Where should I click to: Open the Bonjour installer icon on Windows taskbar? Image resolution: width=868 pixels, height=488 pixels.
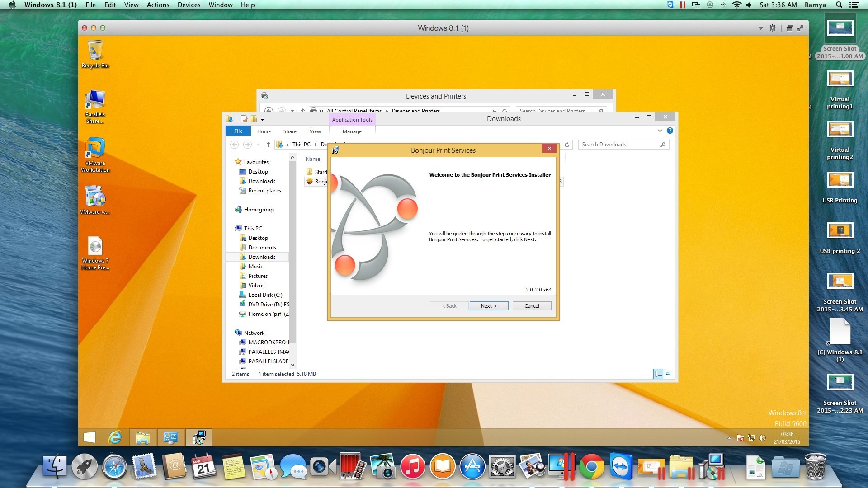[x=199, y=437]
